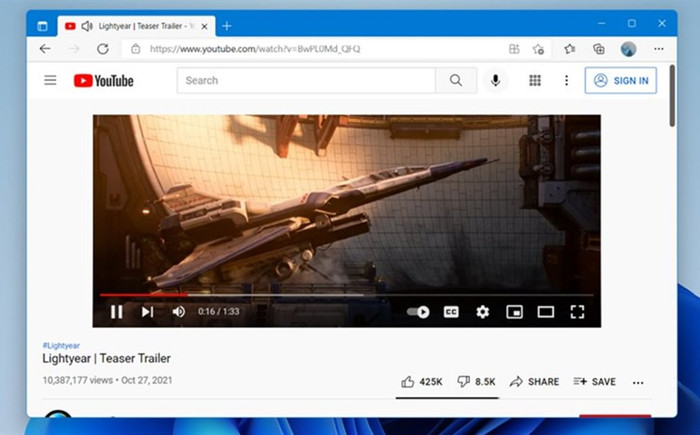Open YouTube hamburger guide menu
The image size is (700, 435).
coord(50,80)
